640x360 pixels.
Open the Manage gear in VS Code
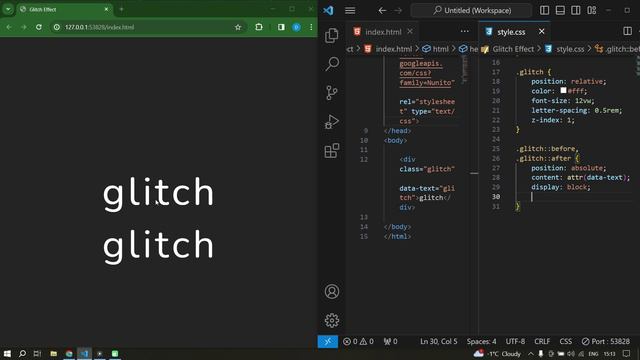[x=332, y=320]
